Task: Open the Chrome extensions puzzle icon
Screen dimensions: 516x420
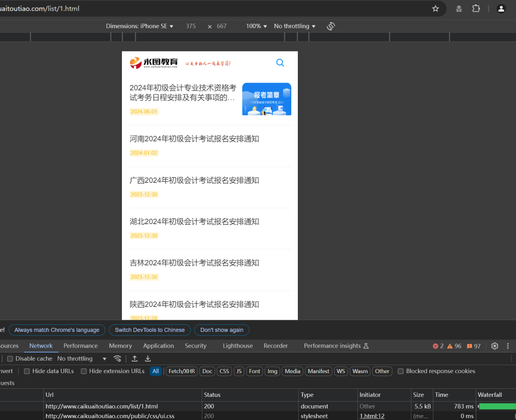Action: coord(476,9)
